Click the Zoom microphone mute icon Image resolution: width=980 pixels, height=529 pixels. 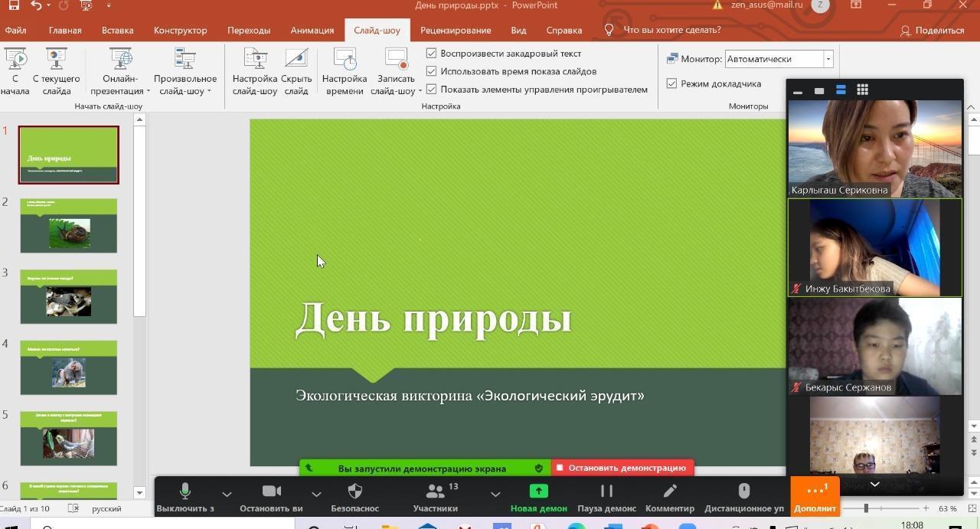[x=185, y=491]
